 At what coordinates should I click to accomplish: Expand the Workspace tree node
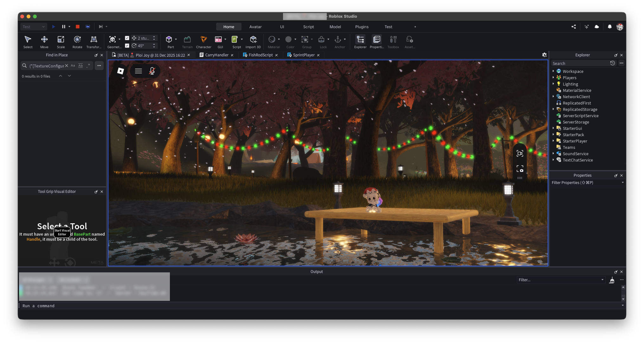point(553,71)
